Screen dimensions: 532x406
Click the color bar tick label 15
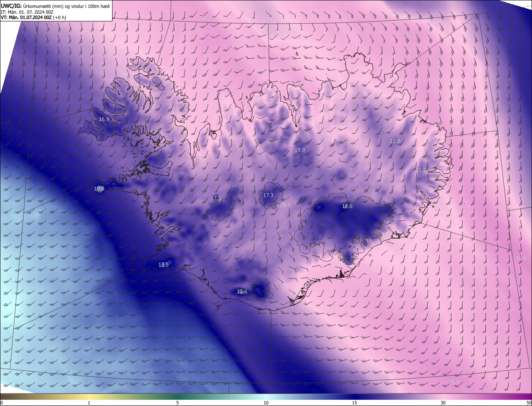tap(355, 403)
